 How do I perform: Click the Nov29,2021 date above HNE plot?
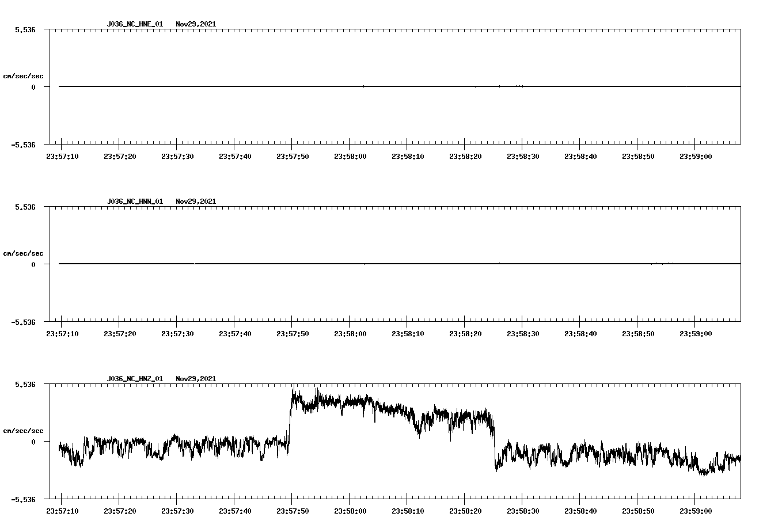[x=196, y=24]
